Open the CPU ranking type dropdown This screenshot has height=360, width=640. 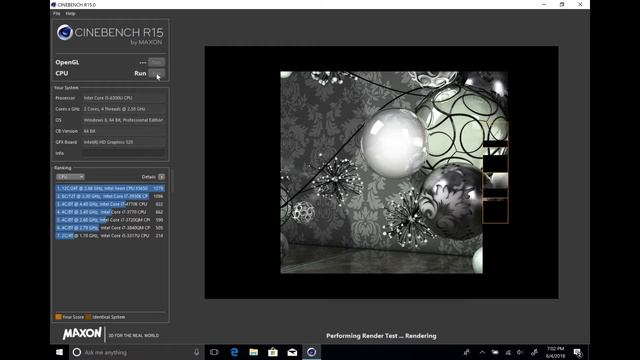click(x=70, y=177)
